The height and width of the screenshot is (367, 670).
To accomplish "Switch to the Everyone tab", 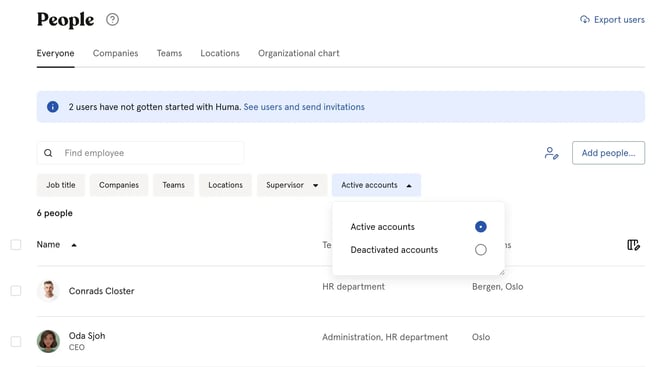I will (55, 53).
